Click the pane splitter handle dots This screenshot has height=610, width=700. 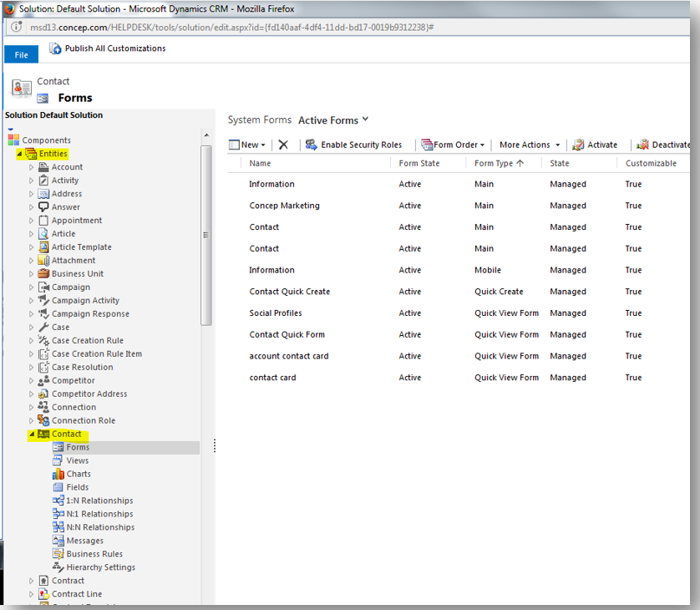coord(215,445)
